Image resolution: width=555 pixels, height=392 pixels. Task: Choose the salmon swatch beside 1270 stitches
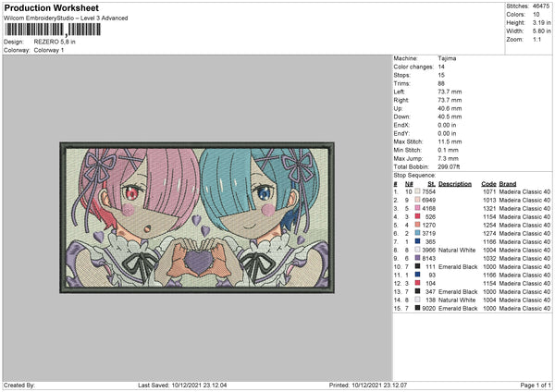tap(418, 225)
